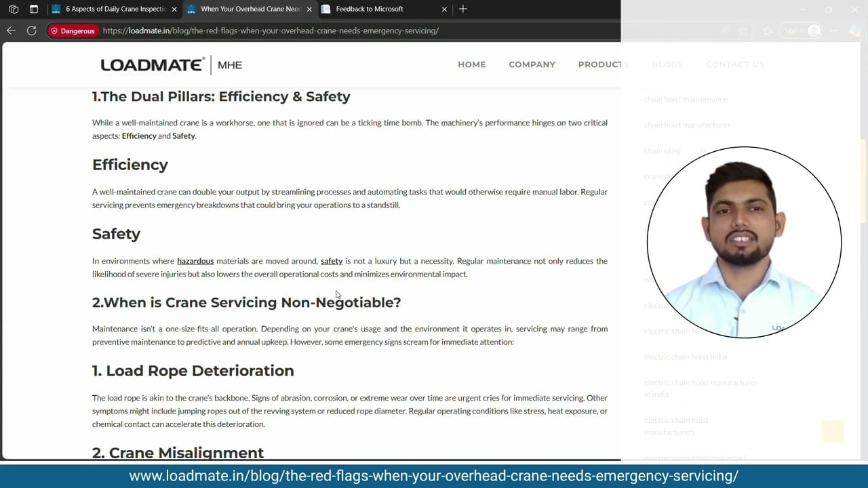868x488 pixels.
Task: Open the COMPANY menu item
Action: pyautogui.click(x=532, y=64)
